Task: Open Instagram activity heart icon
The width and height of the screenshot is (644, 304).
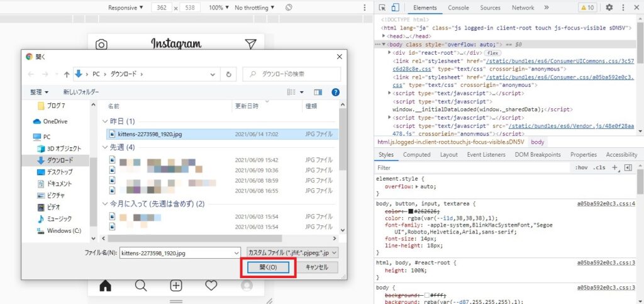Action: pos(211,286)
